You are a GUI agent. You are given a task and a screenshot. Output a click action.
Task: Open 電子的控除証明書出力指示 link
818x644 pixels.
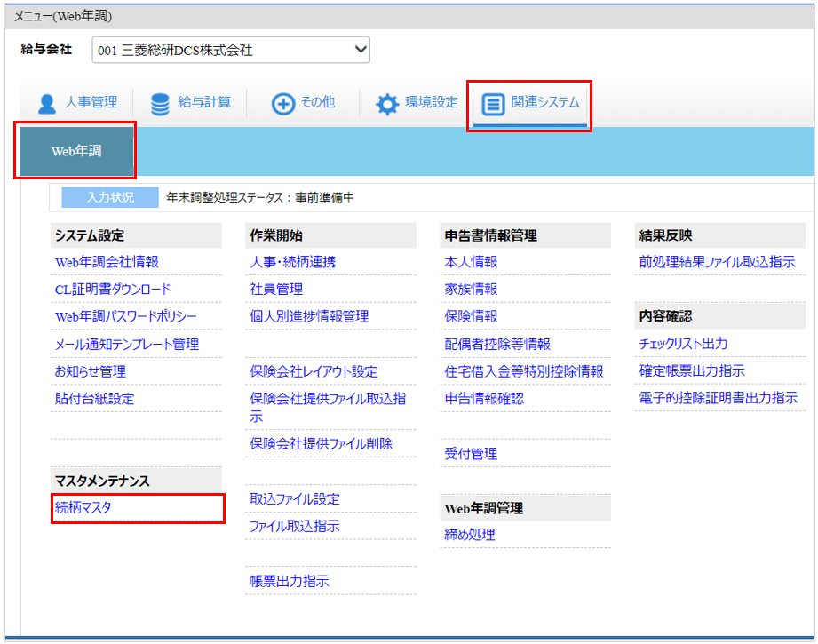point(719,398)
